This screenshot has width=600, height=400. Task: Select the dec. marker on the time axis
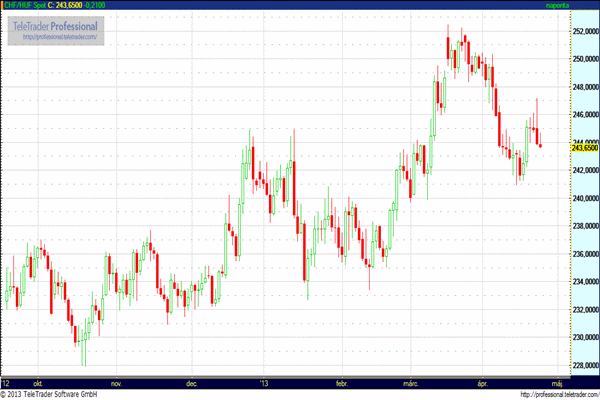point(191,382)
